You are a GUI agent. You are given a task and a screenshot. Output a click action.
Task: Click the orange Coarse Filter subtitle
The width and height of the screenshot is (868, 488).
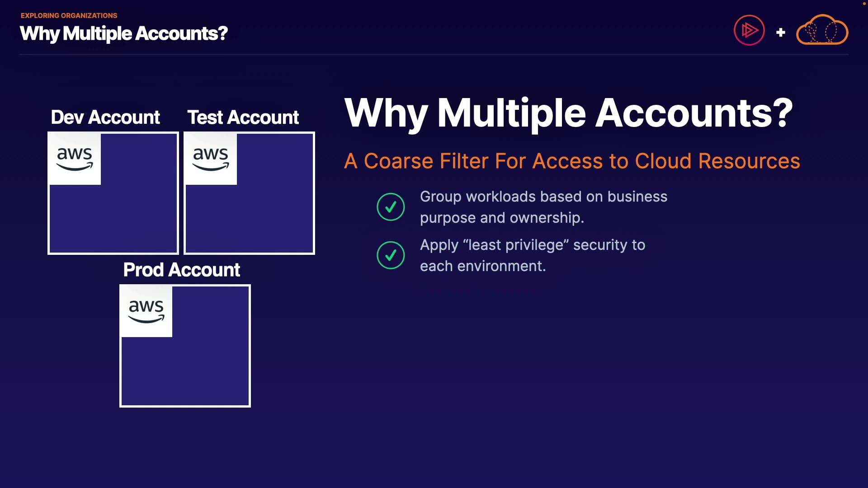click(x=572, y=161)
